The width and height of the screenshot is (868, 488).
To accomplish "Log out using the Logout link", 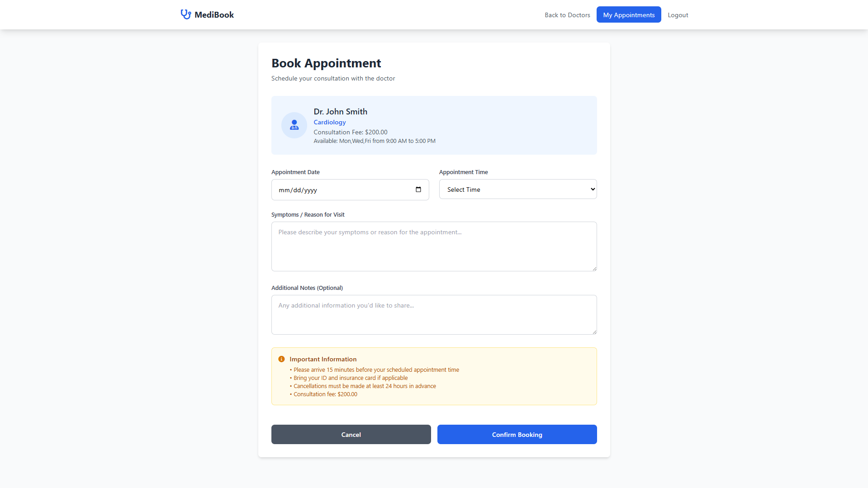I will 678,15.
